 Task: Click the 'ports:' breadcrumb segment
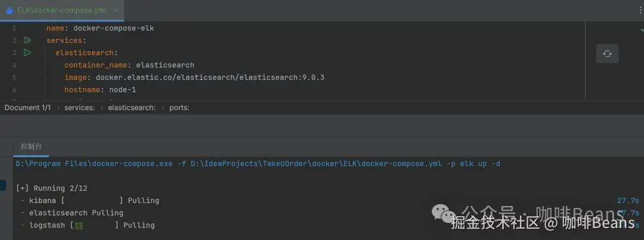pos(179,108)
